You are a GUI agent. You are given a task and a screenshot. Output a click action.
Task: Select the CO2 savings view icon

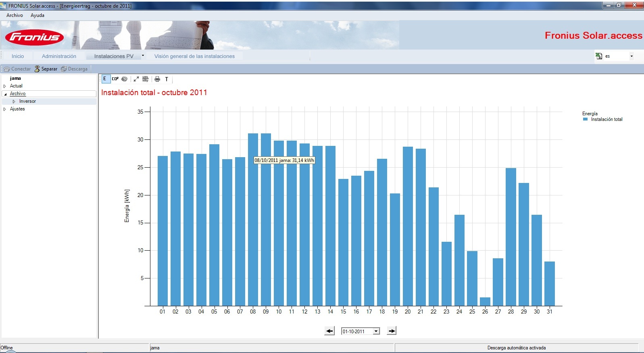(x=115, y=79)
